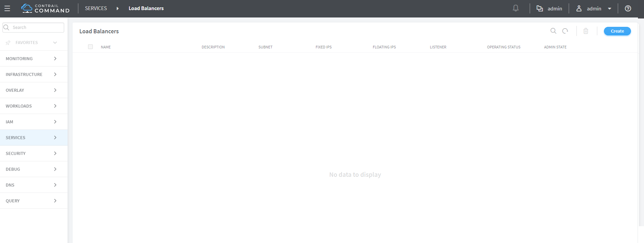Search the Load Balancers table
This screenshot has height=243, width=644.
(553, 31)
